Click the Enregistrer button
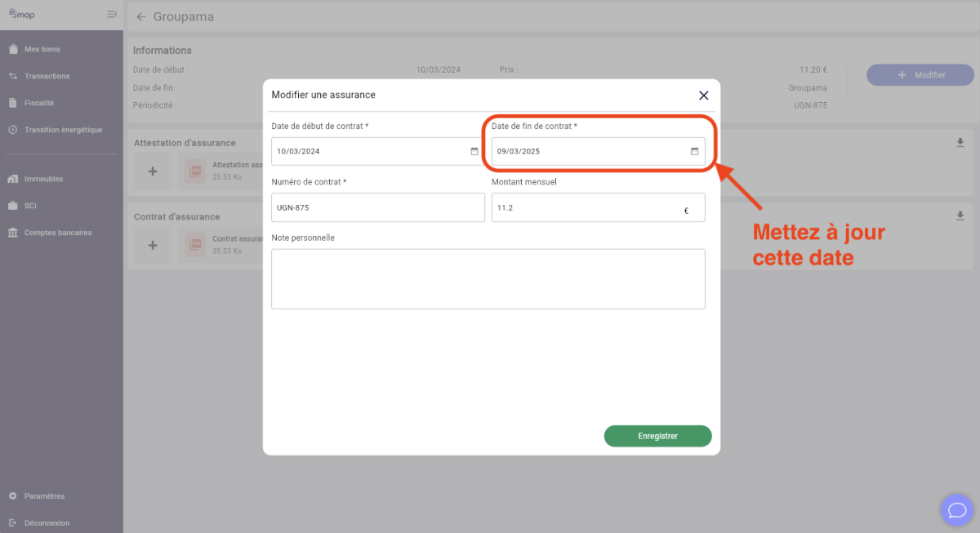The height and width of the screenshot is (533, 980). tap(657, 436)
